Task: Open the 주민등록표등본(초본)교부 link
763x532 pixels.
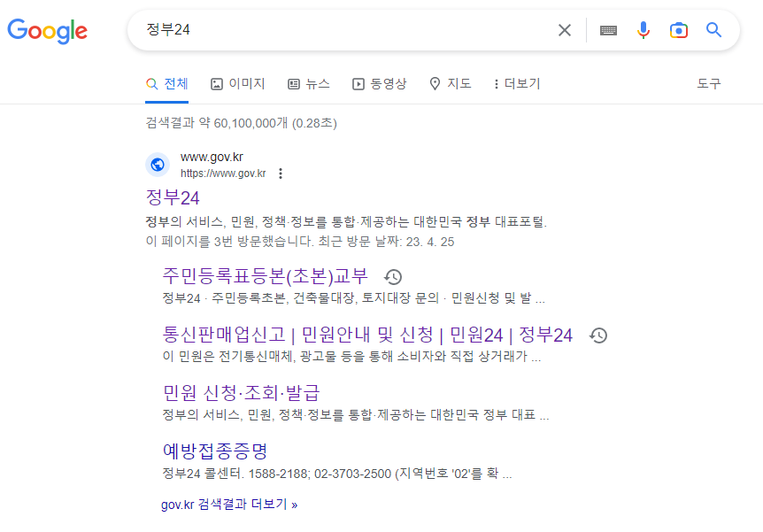Action: (x=266, y=276)
